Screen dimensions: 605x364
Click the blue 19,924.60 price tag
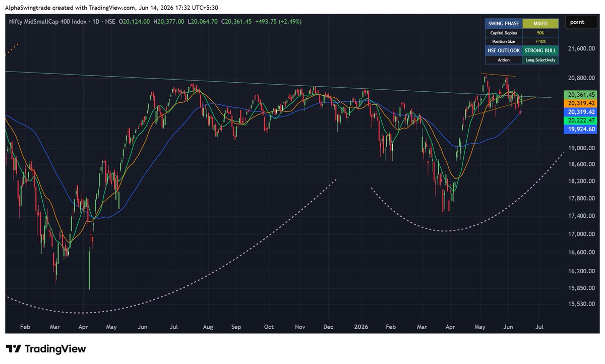[581, 129]
